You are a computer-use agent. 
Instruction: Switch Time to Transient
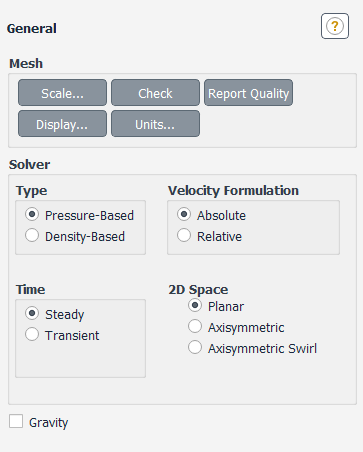point(32,334)
